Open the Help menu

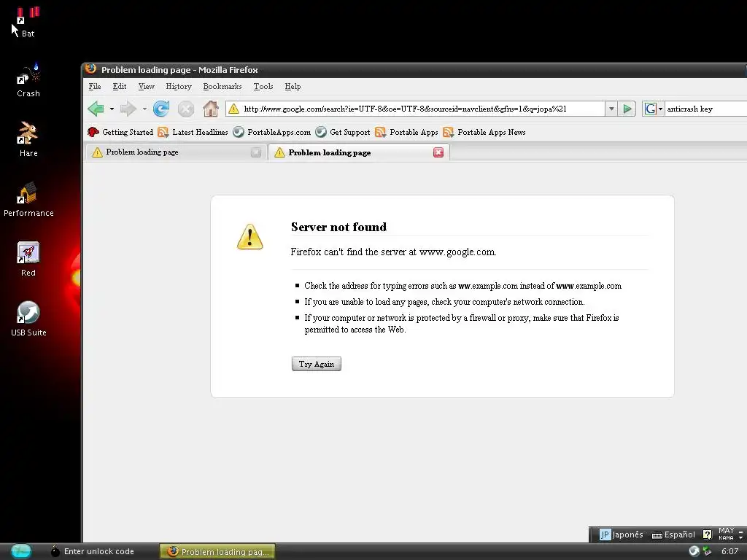pyautogui.click(x=293, y=86)
